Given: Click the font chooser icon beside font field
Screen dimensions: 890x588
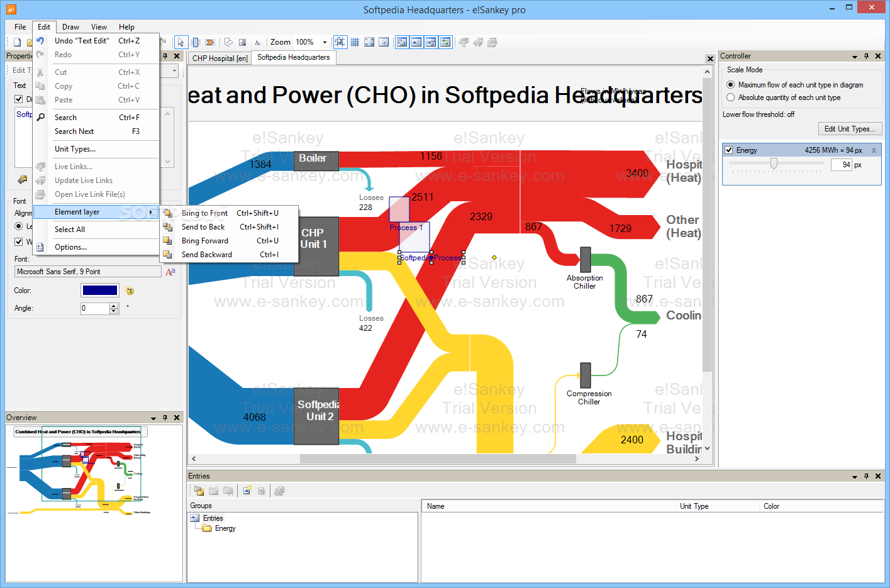Looking at the screenshot, I should 170,272.
